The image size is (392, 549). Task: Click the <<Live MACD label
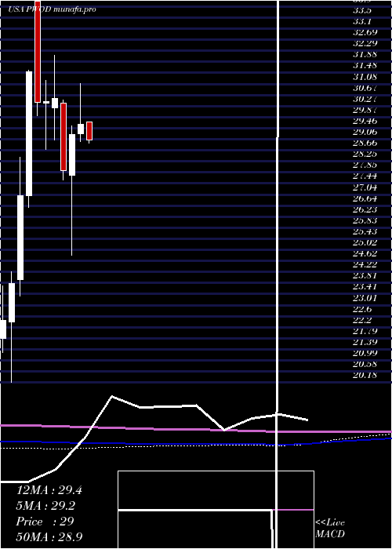coord(330,529)
